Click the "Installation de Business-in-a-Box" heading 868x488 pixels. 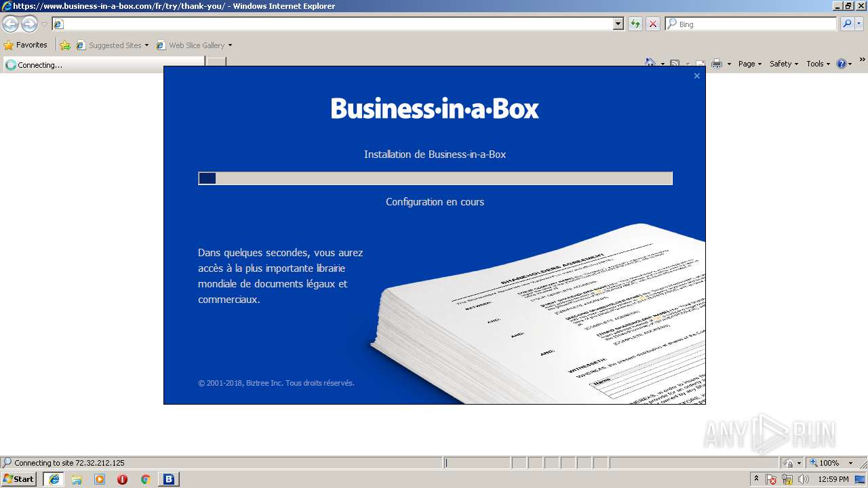coord(435,155)
